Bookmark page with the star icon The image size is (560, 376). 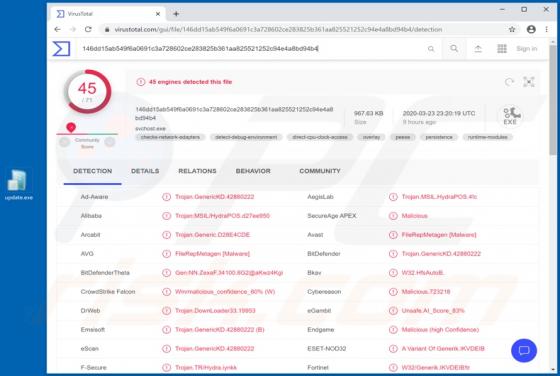pos(512,29)
